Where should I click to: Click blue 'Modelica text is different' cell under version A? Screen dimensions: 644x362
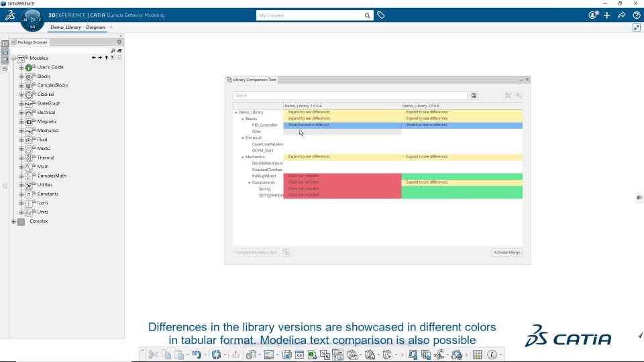click(x=342, y=125)
